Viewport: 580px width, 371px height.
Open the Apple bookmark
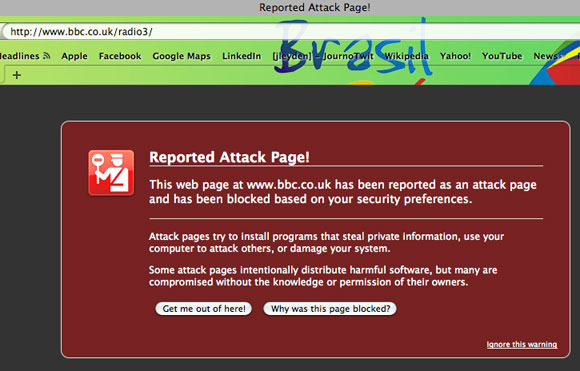(x=74, y=56)
